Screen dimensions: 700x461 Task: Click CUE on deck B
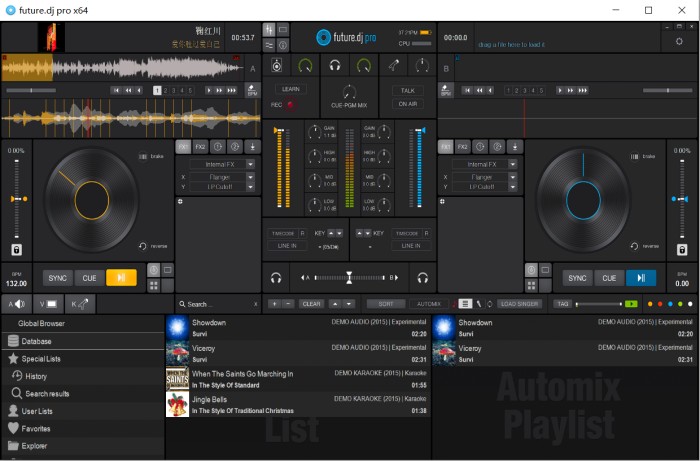(609, 278)
